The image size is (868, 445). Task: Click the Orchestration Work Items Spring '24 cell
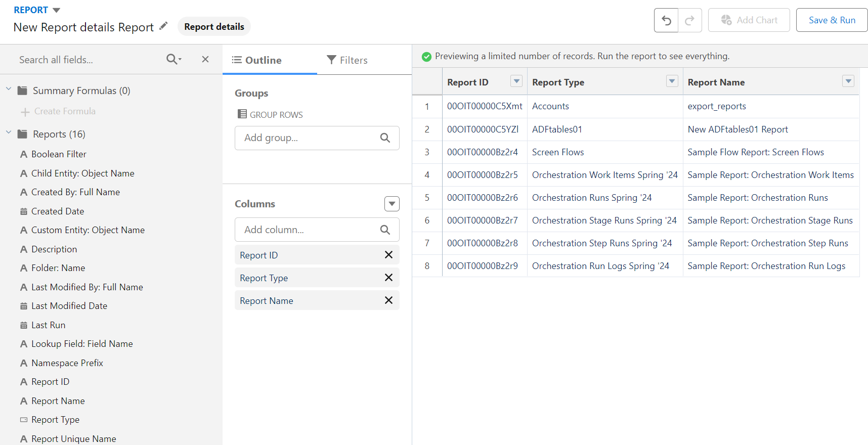pos(605,175)
